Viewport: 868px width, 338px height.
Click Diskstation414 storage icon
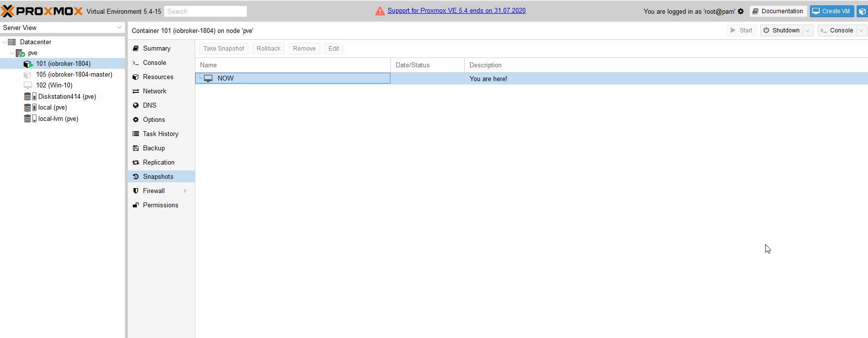pyautogui.click(x=30, y=97)
